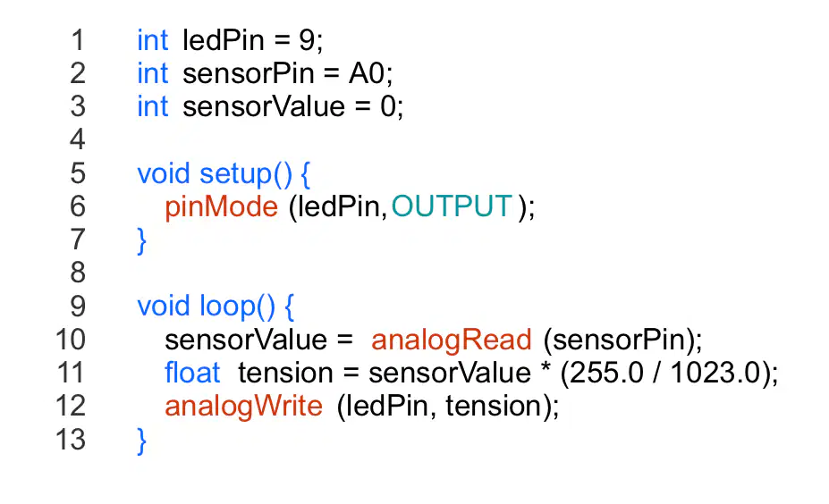Viewport: 829px width, 504px height.
Task: Click the OUTPUT constant keyword
Action: point(452,206)
